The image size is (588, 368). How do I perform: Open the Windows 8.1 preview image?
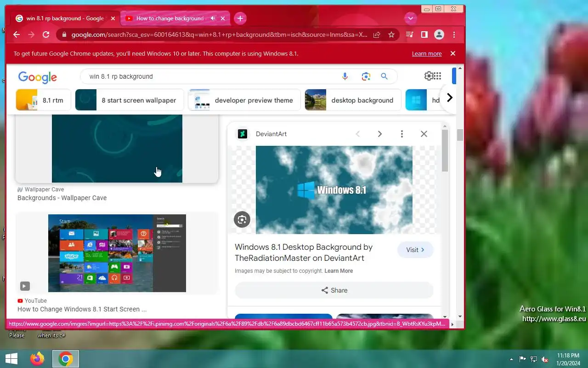[x=334, y=190]
